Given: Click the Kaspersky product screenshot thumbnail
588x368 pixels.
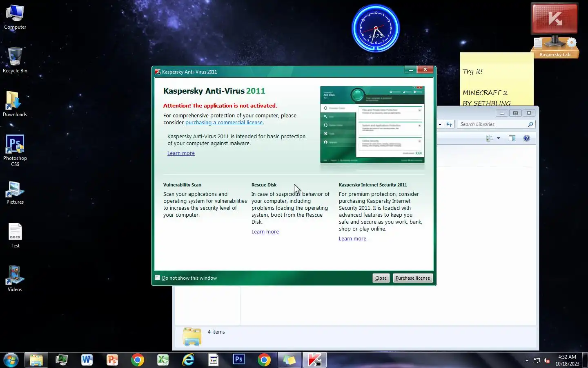Looking at the screenshot, I should coord(372,124).
